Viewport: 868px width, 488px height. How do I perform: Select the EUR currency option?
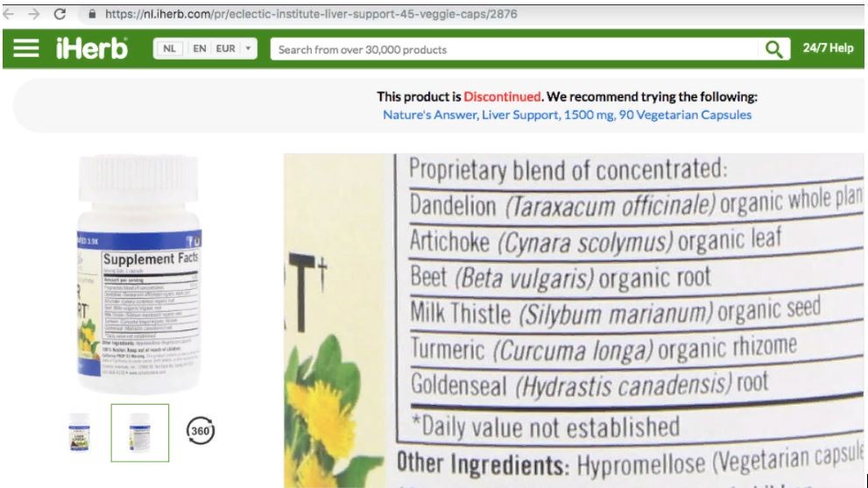click(225, 49)
